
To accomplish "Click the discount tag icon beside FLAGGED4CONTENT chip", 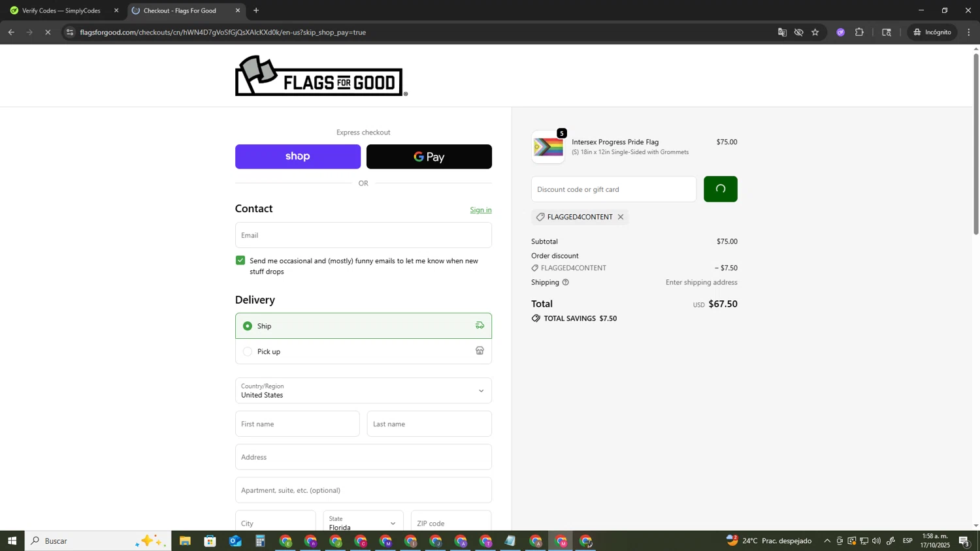I will pyautogui.click(x=540, y=217).
